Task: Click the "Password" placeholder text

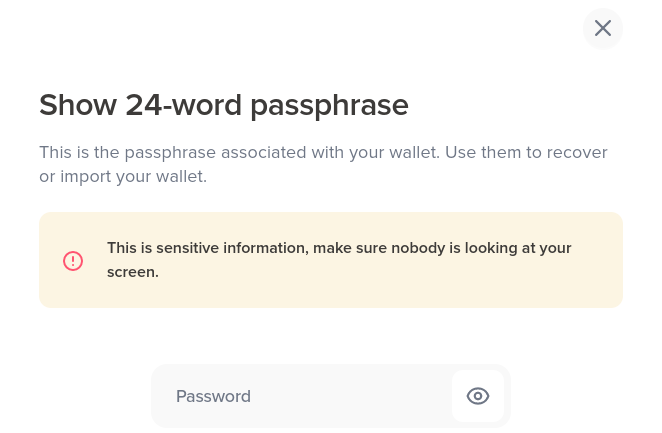Action: tap(213, 396)
